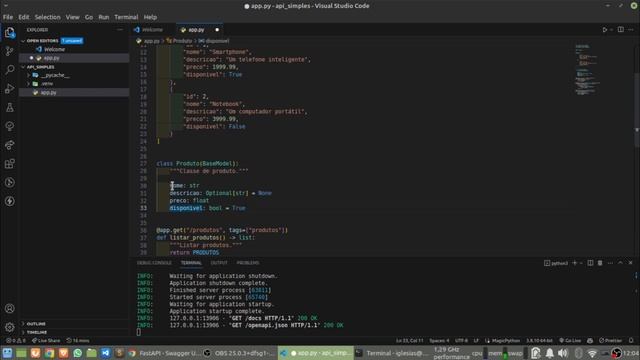Click the Live Share status bar button
Screen dimensions: 640x360
click(x=46, y=340)
